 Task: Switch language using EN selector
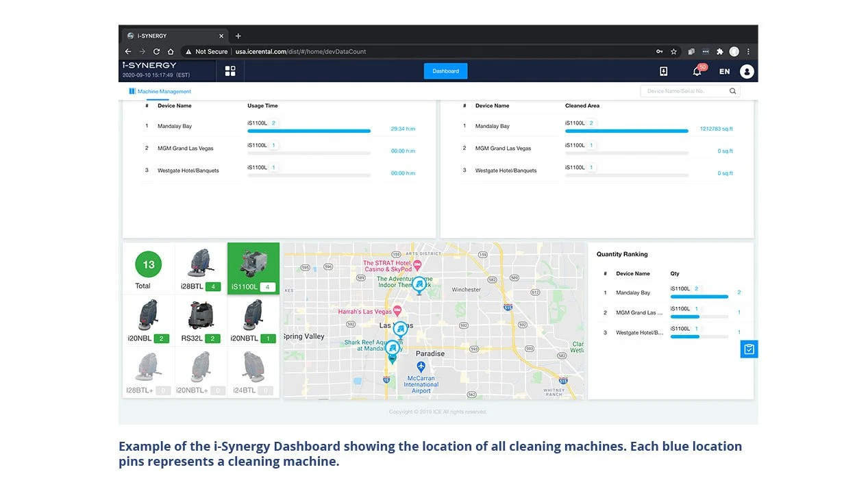[x=724, y=71]
